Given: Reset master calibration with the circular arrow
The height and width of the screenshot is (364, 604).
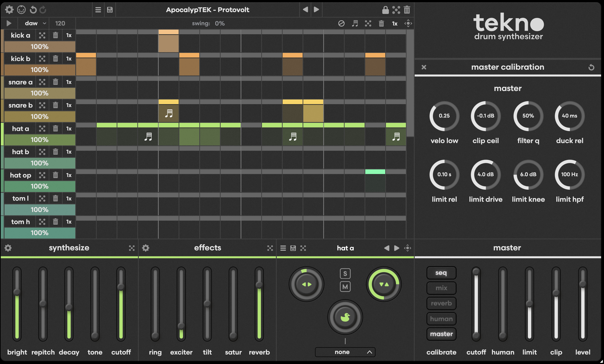Looking at the screenshot, I should (x=591, y=67).
